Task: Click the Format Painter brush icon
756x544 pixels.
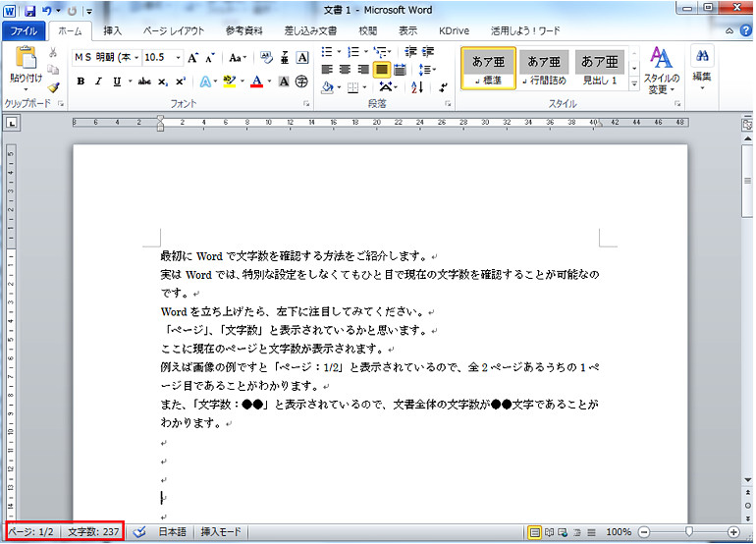Action: pos(54,87)
